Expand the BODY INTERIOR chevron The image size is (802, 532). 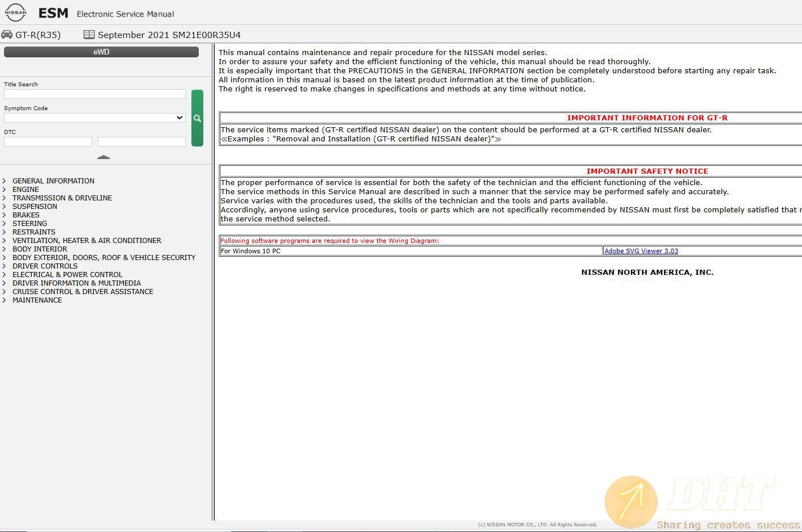point(5,249)
